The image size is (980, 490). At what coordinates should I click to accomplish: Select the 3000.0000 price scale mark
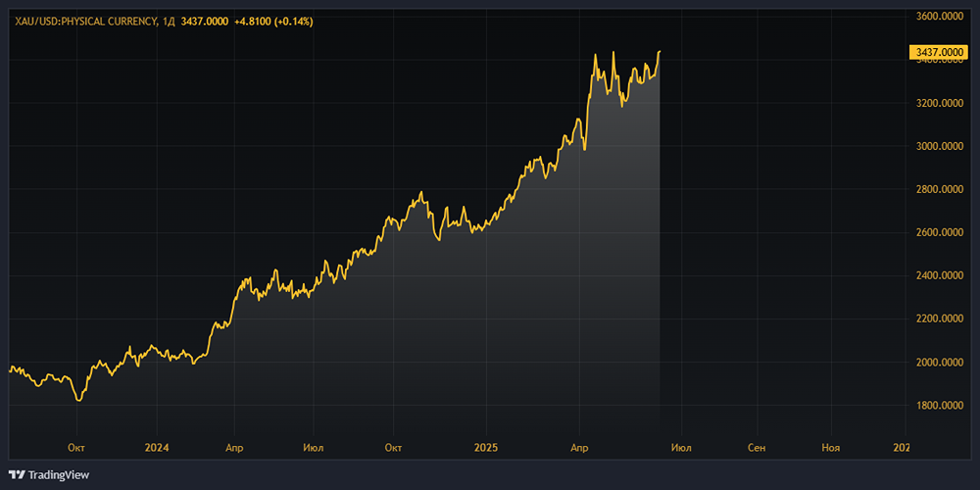(x=940, y=146)
